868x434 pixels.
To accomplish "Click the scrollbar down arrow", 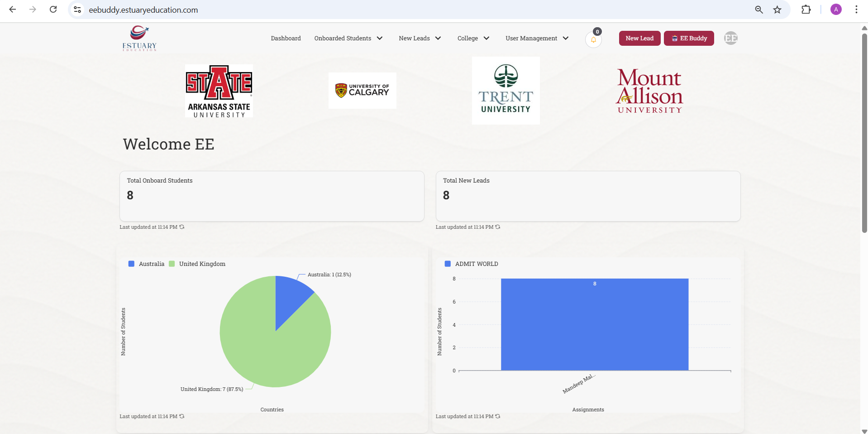I will coord(864,431).
